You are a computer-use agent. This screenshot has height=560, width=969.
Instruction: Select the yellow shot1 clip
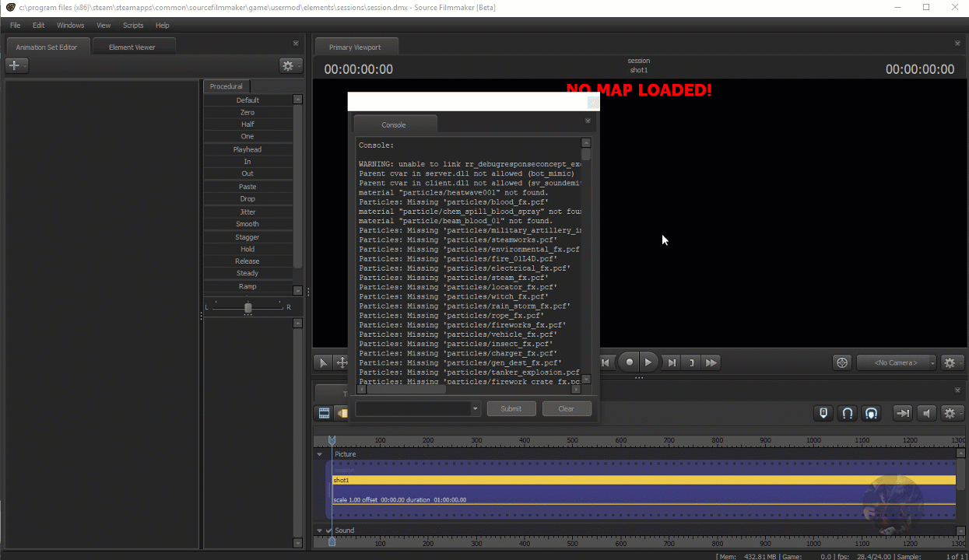tap(644, 480)
